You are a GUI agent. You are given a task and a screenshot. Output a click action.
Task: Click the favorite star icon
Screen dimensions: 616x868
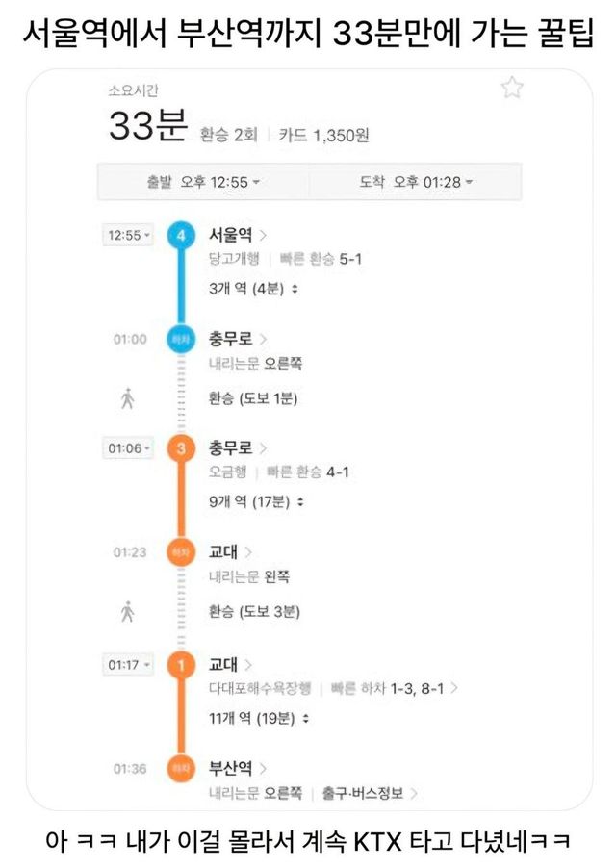pos(512,89)
